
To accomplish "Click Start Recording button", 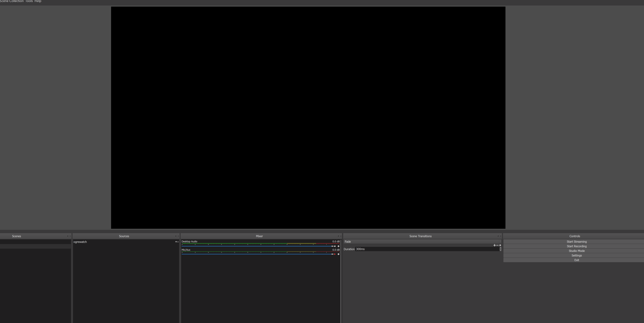I will [576, 246].
